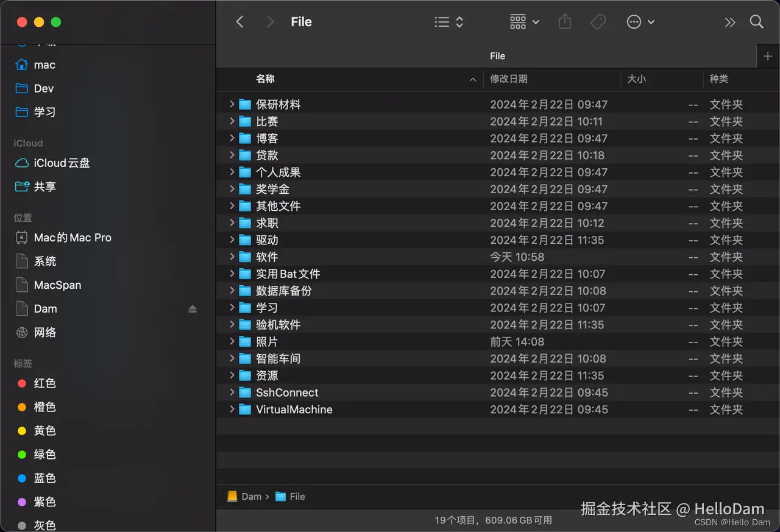
Task: Click the File tab below the toolbar
Action: 497,55
